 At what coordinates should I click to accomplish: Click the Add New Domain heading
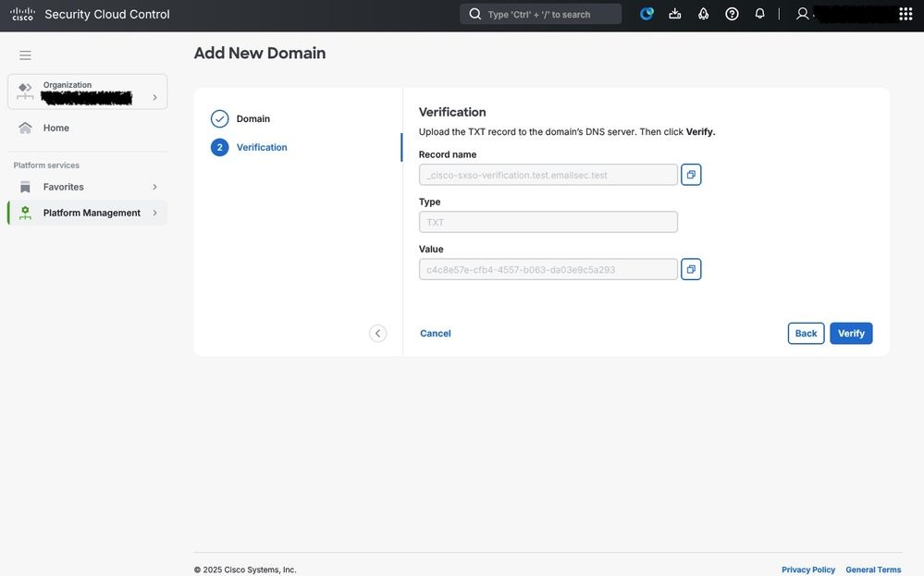pyautogui.click(x=260, y=53)
